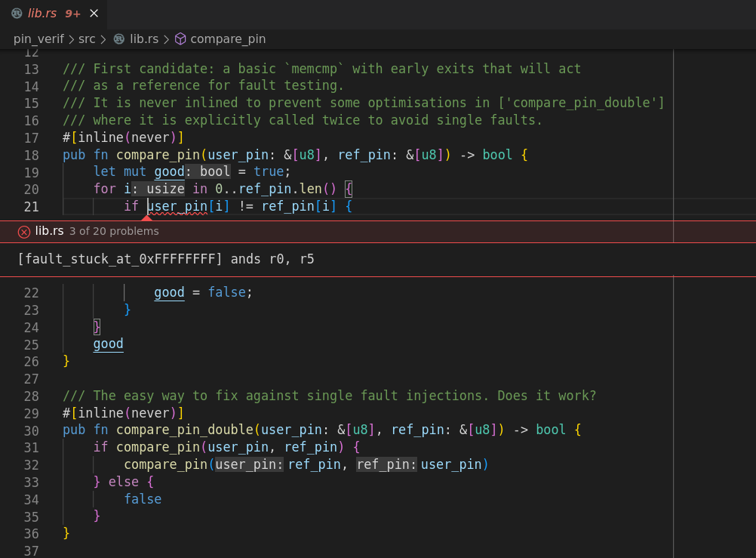Open the pin_verif breadcrumb dropdown
The image size is (756, 558).
(x=39, y=39)
